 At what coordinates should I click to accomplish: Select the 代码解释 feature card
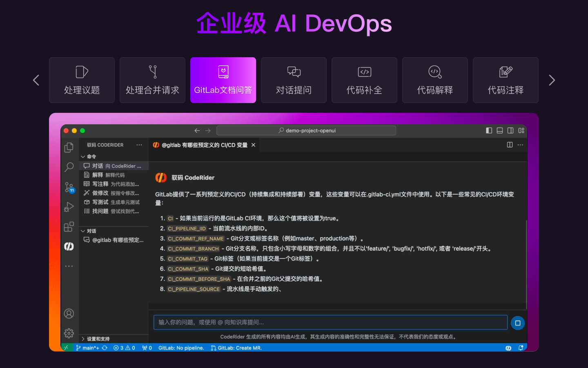tap(435, 80)
